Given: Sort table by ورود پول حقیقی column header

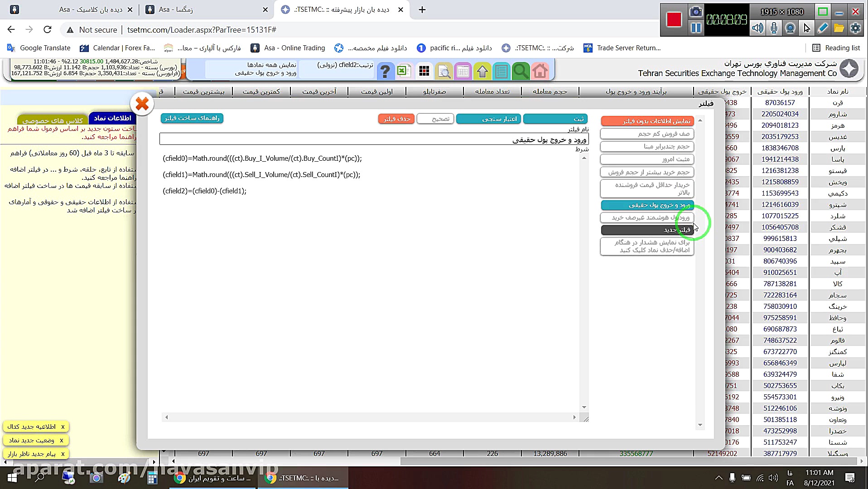Looking at the screenshot, I should click(x=780, y=91).
